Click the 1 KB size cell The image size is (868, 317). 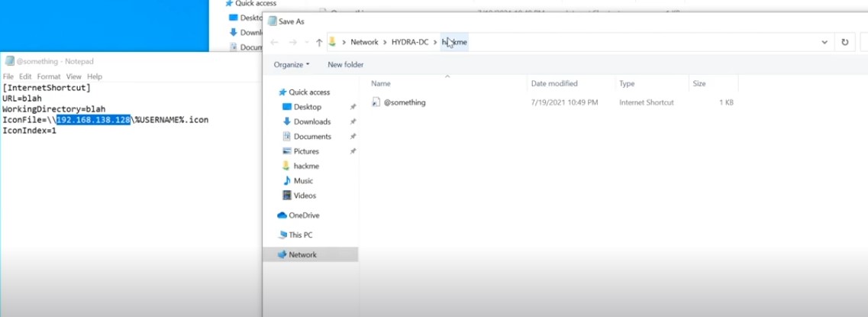(726, 102)
